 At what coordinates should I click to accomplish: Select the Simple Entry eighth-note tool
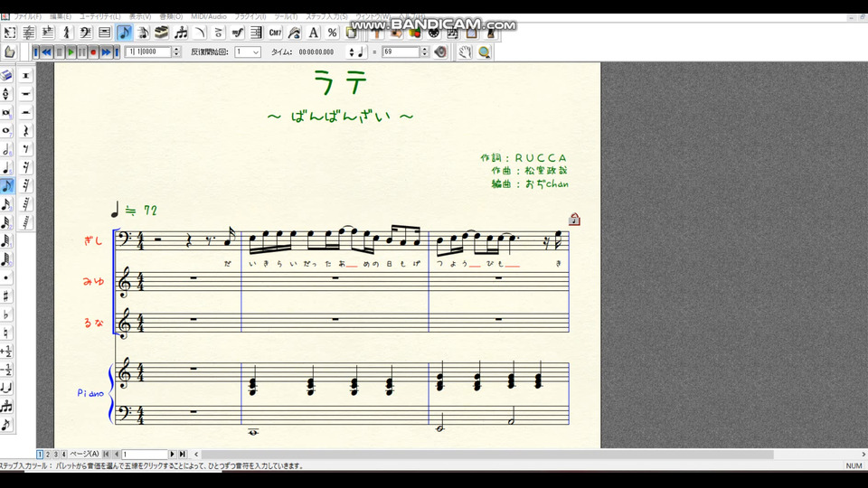pos(125,33)
